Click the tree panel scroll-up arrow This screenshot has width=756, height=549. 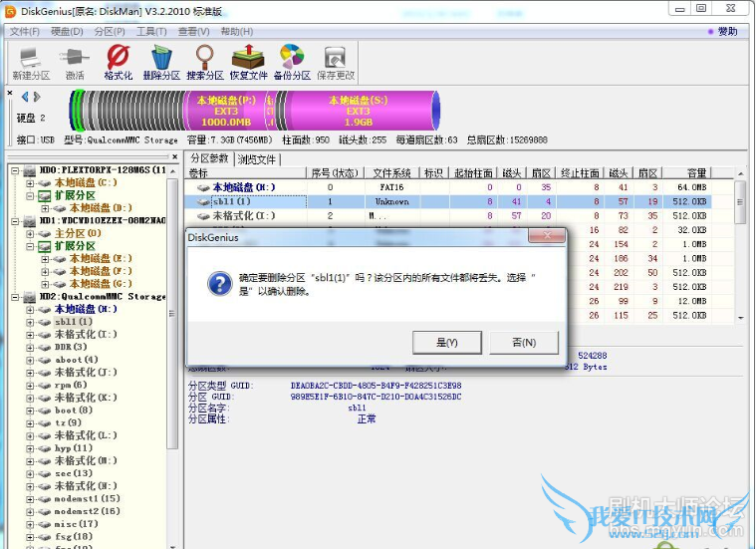[173, 171]
